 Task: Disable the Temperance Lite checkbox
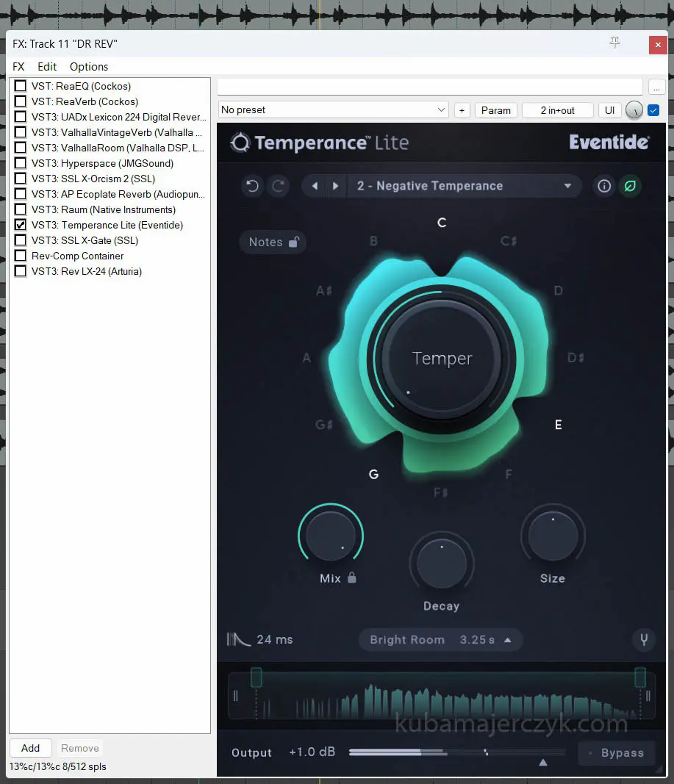coord(21,225)
